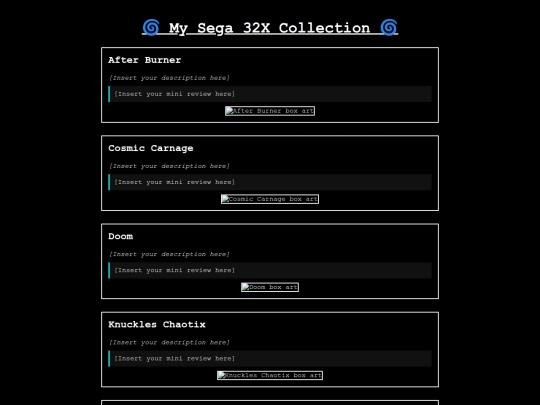
Task: Select the After Burner game title
Action: (x=145, y=60)
